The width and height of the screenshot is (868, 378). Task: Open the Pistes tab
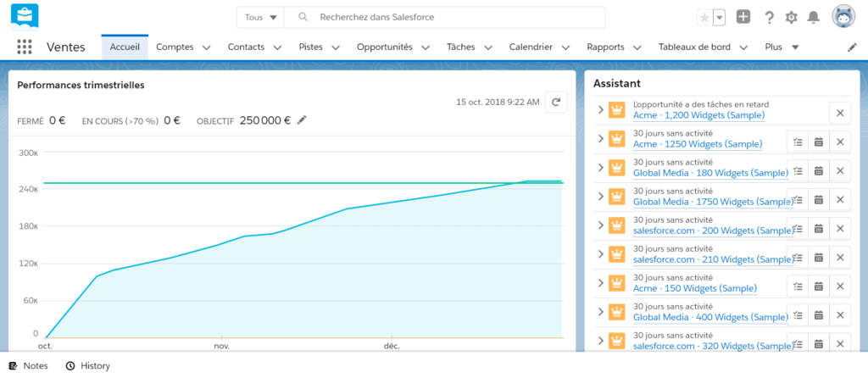pyautogui.click(x=310, y=47)
